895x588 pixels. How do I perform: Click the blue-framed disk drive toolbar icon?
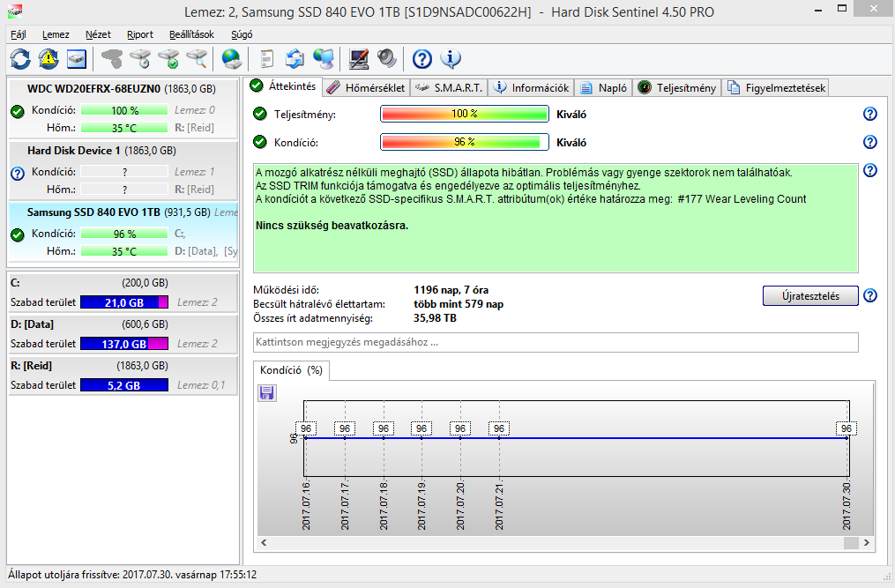coord(77,59)
